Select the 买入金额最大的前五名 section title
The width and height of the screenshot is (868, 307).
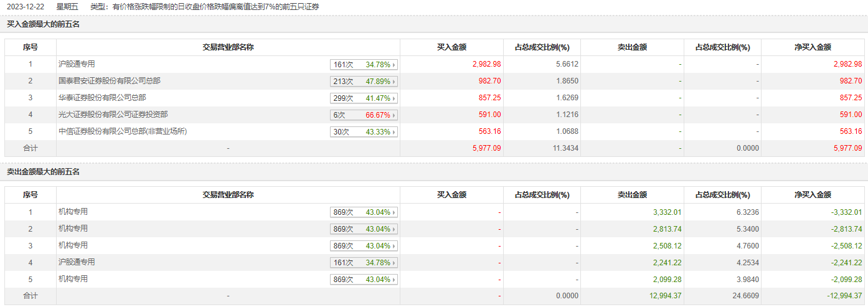pyautogui.click(x=44, y=24)
